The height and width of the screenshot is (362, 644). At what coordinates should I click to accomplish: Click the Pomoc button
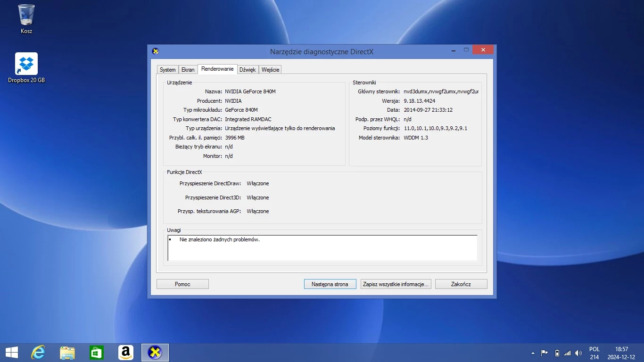[182, 284]
